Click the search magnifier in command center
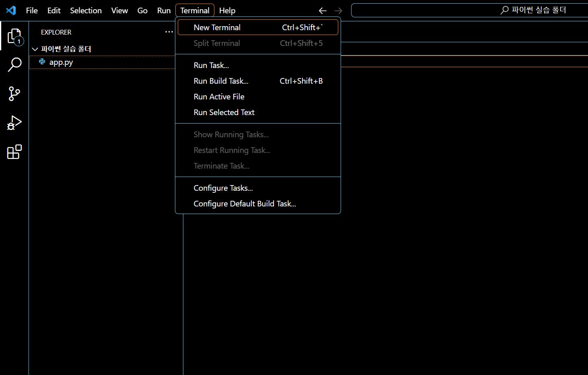The width and height of the screenshot is (588, 375). tap(504, 10)
